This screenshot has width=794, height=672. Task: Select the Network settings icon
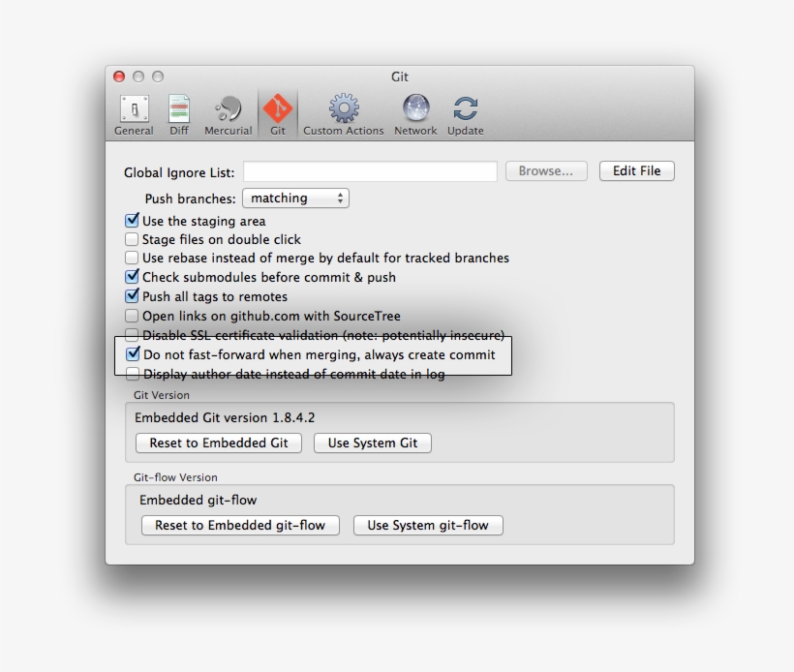414,111
